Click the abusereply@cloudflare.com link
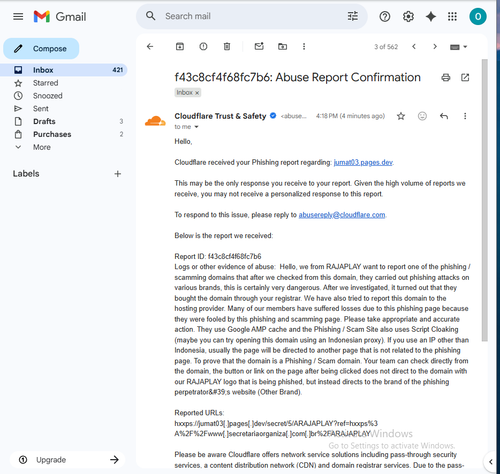The image size is (500, 474). [x=342, y=215]
